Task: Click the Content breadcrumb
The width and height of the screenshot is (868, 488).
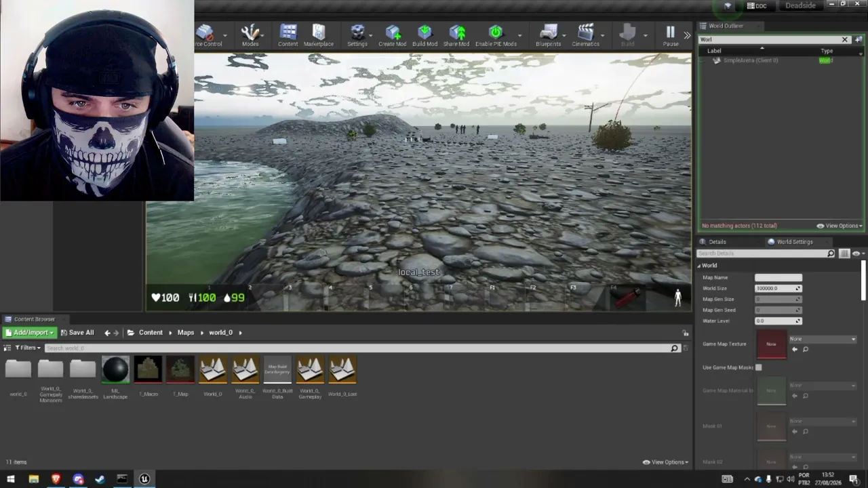Action: pos(151,333)
